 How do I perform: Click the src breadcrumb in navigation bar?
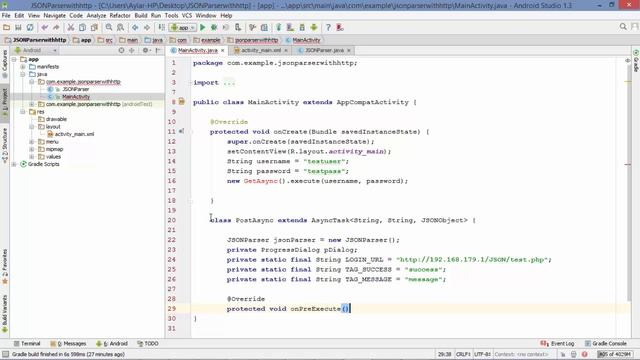(105, 40)
